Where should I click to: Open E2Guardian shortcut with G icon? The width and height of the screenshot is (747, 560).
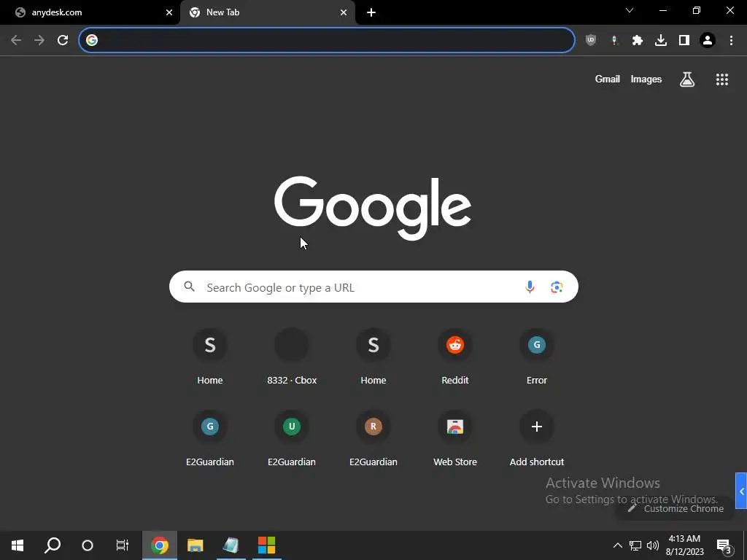click(210, 438)
